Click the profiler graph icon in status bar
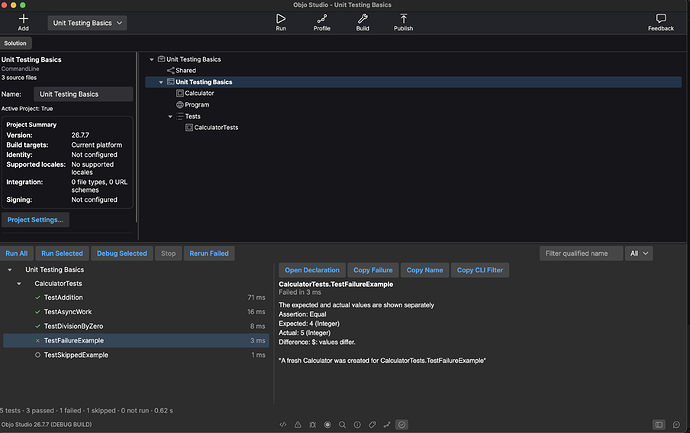Screen dimensions: 690x433 click(387, 425)
